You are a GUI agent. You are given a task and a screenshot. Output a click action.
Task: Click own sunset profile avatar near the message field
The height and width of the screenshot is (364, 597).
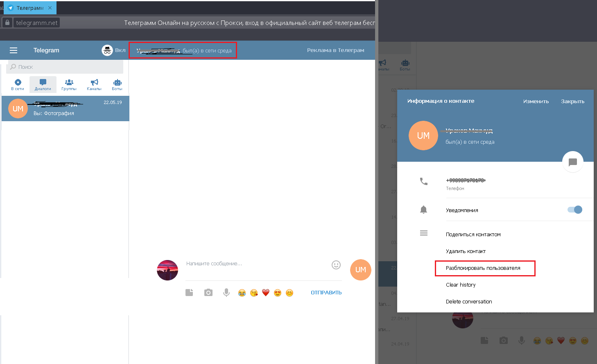coord(167,270)
